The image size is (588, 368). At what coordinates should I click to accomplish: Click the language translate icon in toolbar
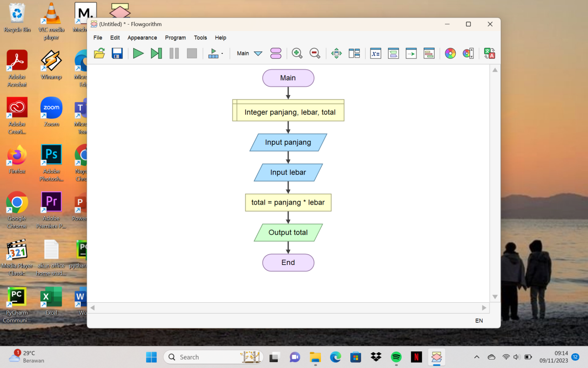490,53
